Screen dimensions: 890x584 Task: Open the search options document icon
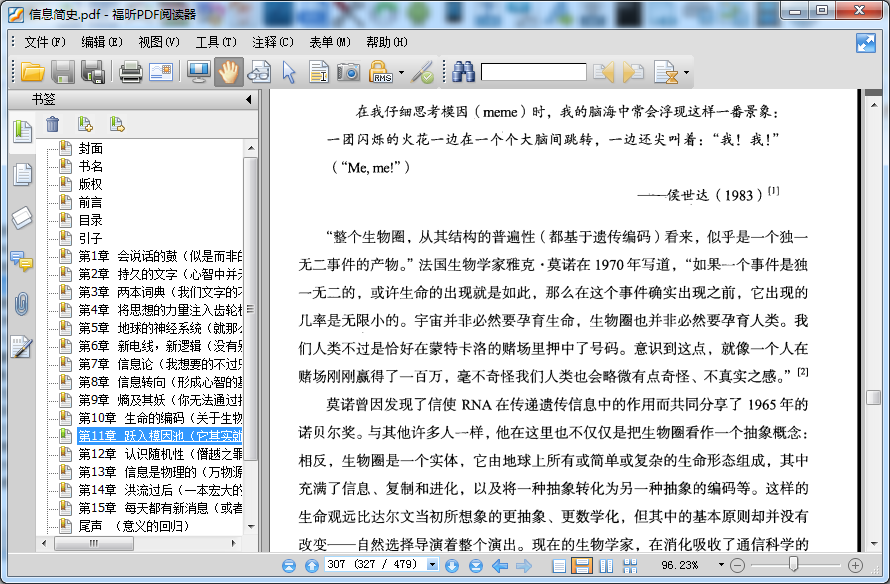click(x=666, y=72)
